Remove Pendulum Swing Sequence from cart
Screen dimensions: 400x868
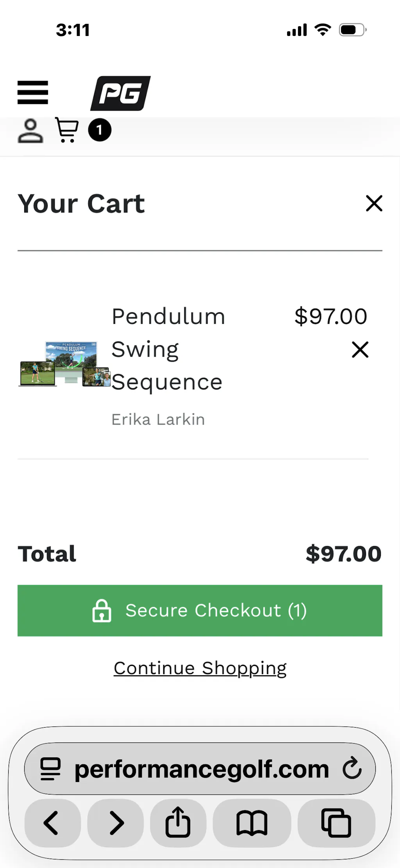click(360, 350)
